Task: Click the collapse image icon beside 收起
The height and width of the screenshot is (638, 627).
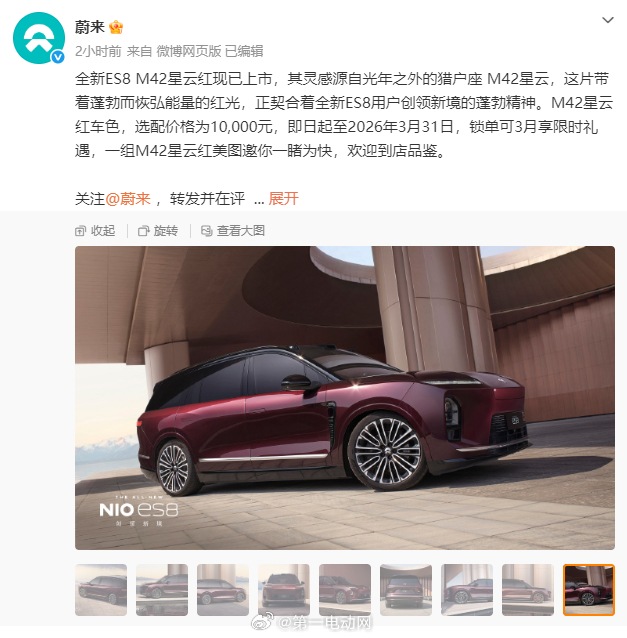Action: [80, 231]
